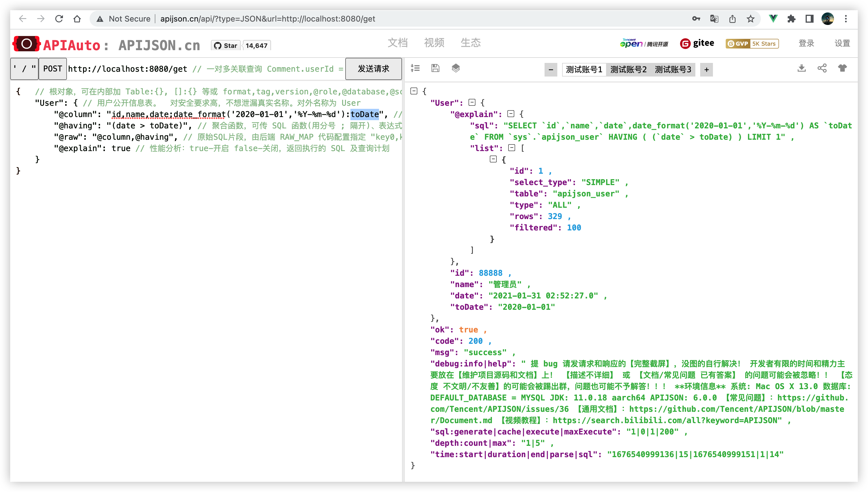Click the download results icon
This screenshot has width=868, height=492.
[x=802, y=68]
